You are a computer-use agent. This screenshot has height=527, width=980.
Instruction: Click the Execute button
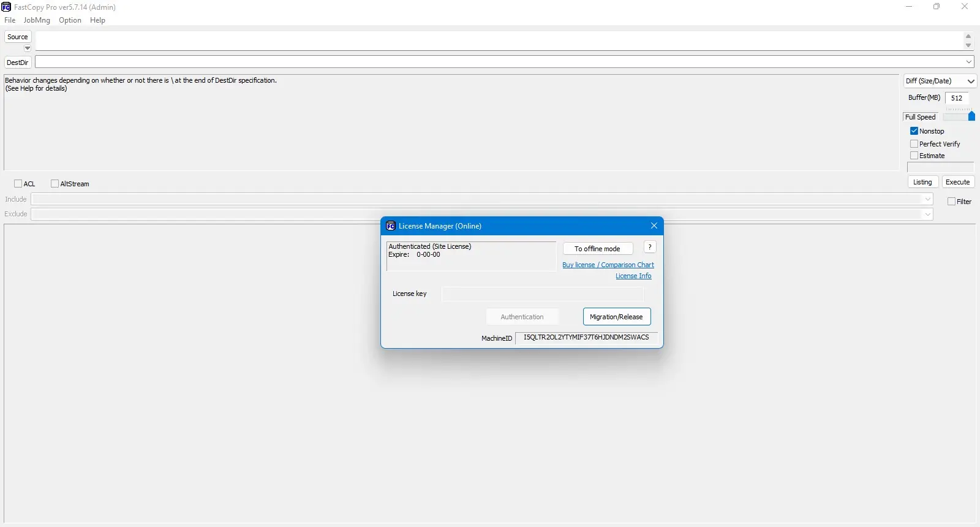pos(958,182)
